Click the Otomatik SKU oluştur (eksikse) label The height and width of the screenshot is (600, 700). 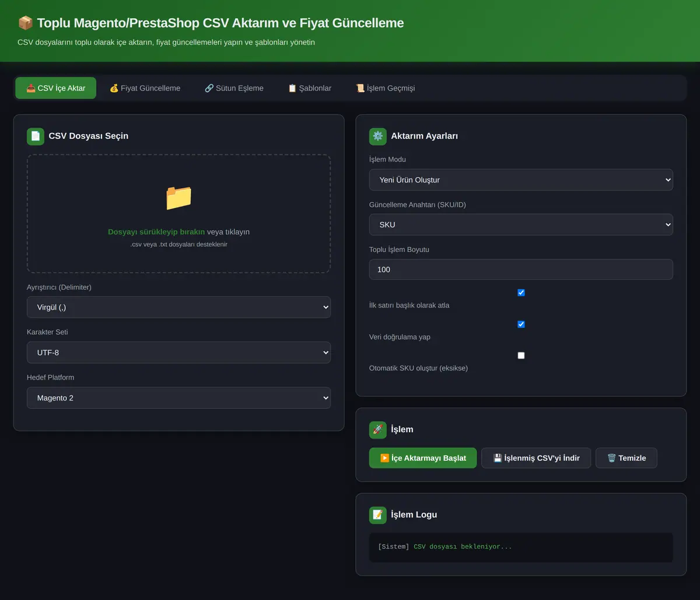click(418, 369)
